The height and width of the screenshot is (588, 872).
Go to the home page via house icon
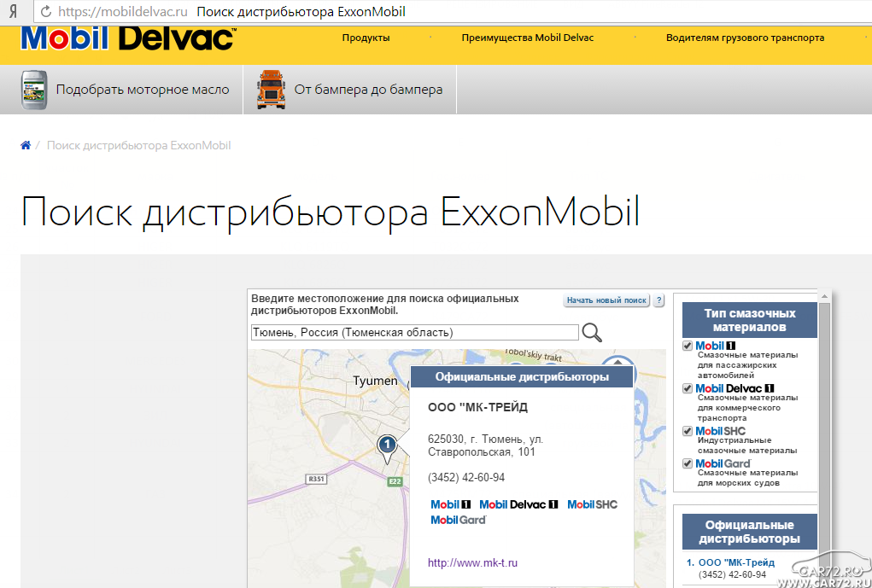click(26, 146)
